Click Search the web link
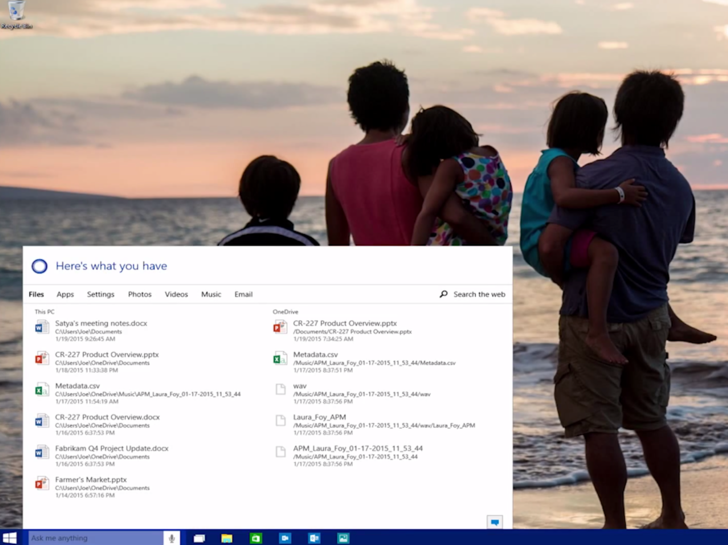The image size is (728, 545). pyautogui.click(x=472, y=295)
